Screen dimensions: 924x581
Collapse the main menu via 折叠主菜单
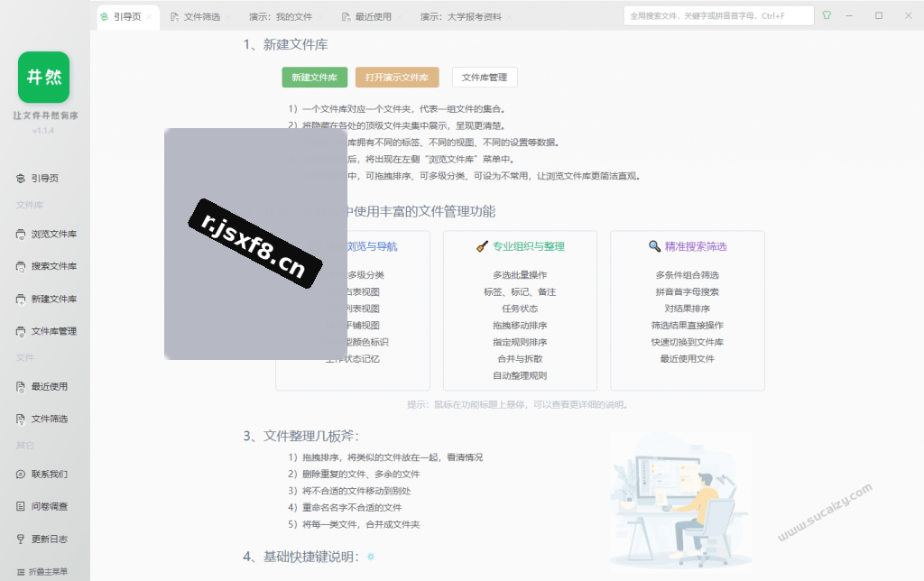(x=42, y=572)
